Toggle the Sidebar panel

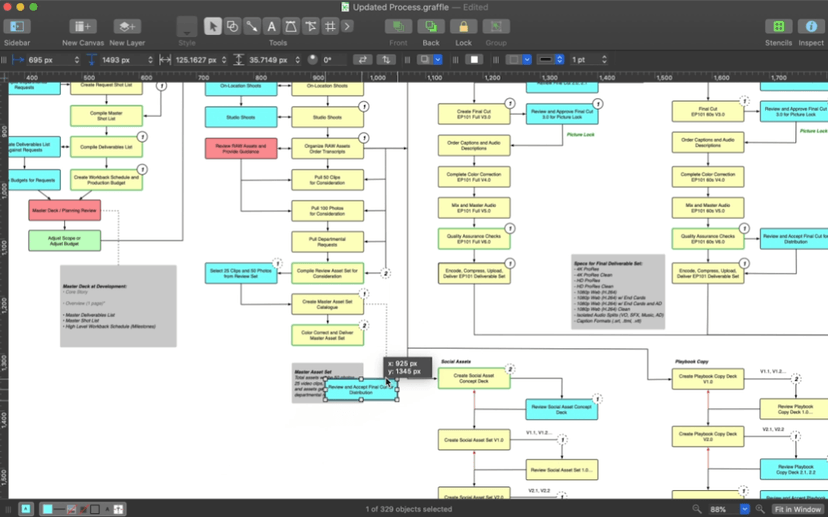coord(17,26)
